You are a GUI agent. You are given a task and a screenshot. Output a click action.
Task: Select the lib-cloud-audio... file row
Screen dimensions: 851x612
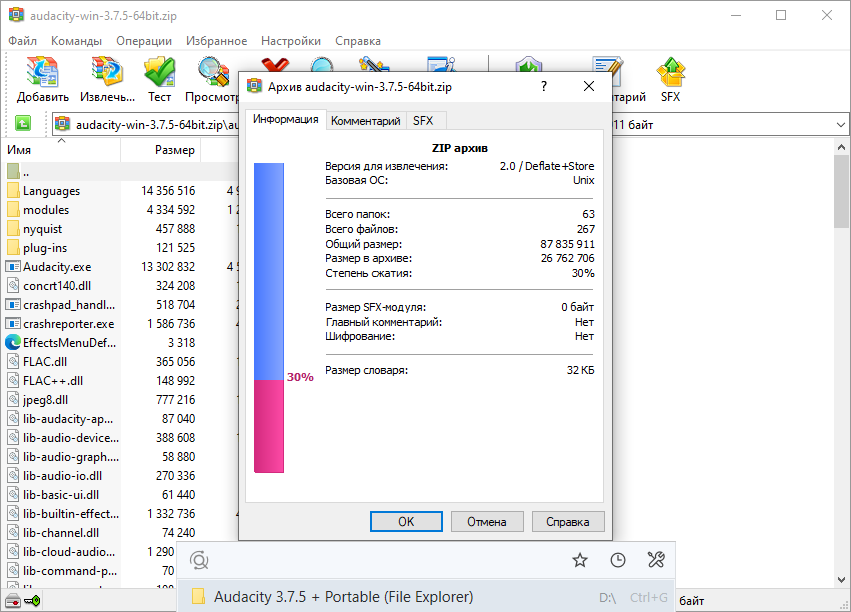[91, 551]
